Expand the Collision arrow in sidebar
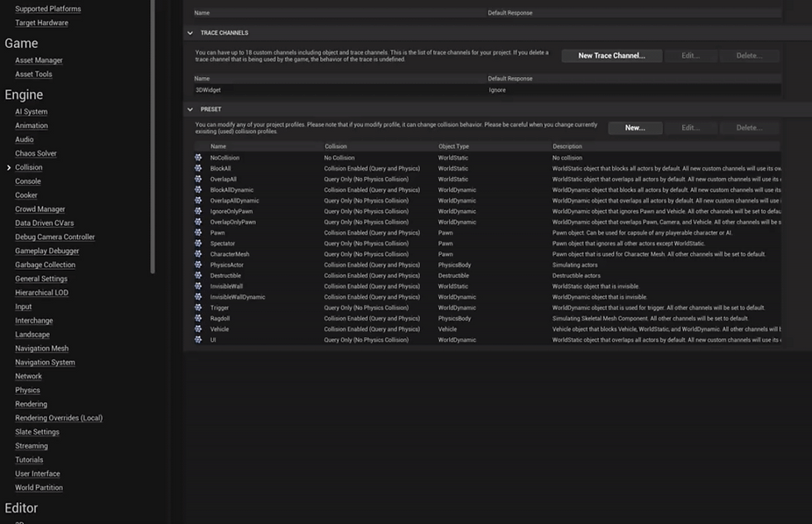Viewport: 812px width, 524px height. 9,167
